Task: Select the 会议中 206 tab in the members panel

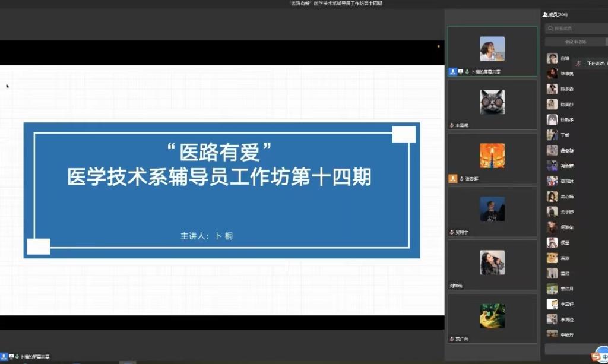Action: pyautogui.click(x=575, y=42)
